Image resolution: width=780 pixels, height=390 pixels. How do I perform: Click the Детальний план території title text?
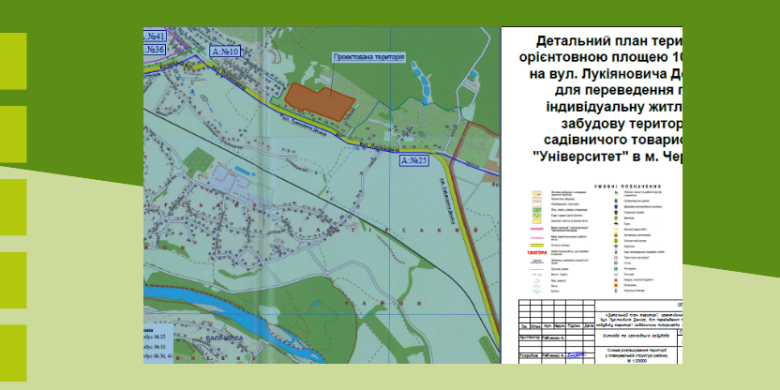click(609, 40)
